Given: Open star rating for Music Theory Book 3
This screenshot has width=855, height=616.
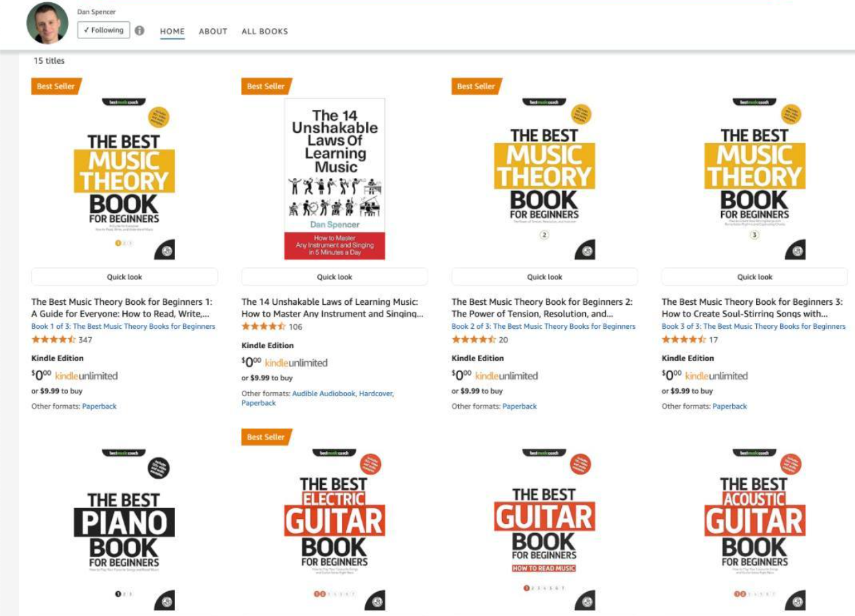Looking at the screenshot, I should coord(683,339).
